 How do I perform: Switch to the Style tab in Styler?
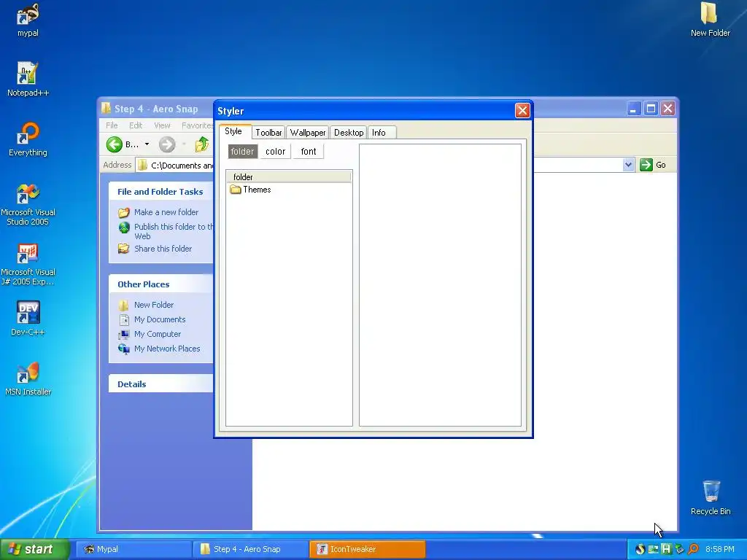(233, 131)
